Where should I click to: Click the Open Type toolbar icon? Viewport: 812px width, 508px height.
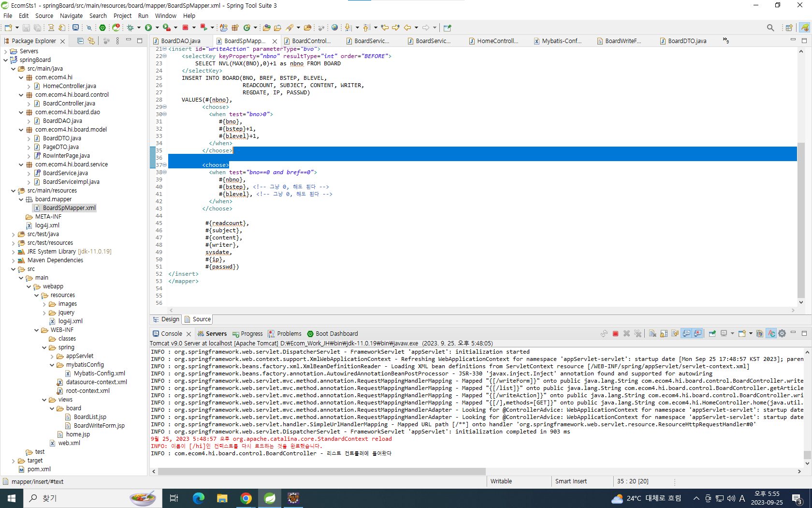pos(266,28)
